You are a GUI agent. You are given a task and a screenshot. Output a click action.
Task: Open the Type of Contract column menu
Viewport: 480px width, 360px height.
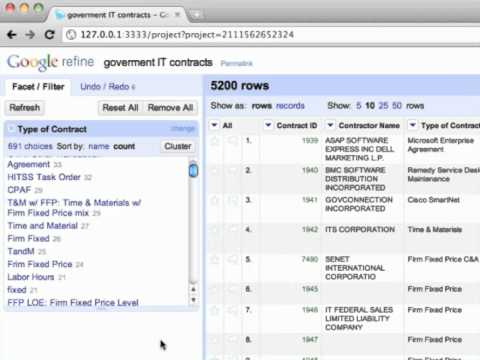[x=413, y=125]
